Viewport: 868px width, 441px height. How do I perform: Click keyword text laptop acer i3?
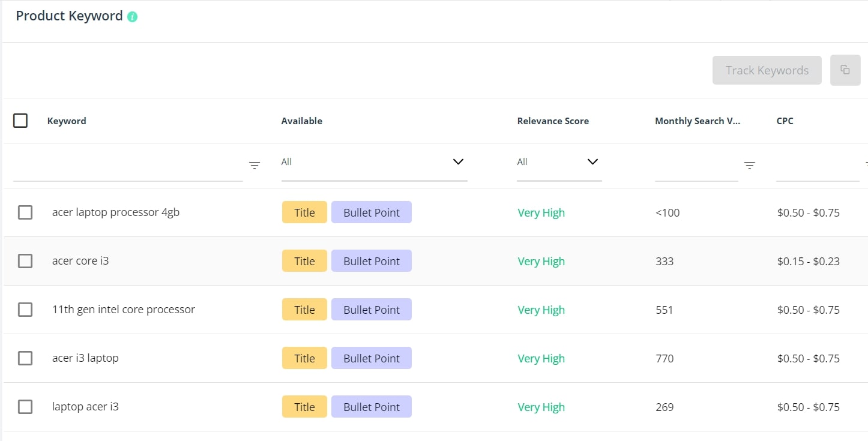click(x=85, y=407)
